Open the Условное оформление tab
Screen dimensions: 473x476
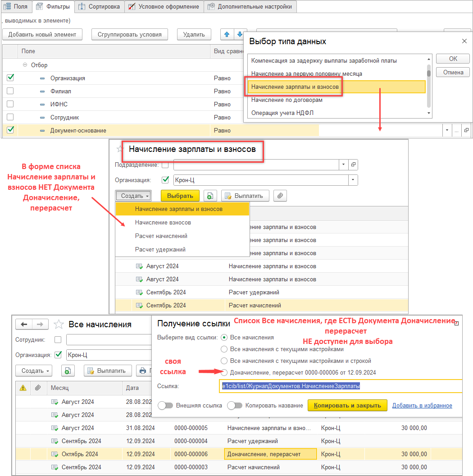tap(164, 6)
